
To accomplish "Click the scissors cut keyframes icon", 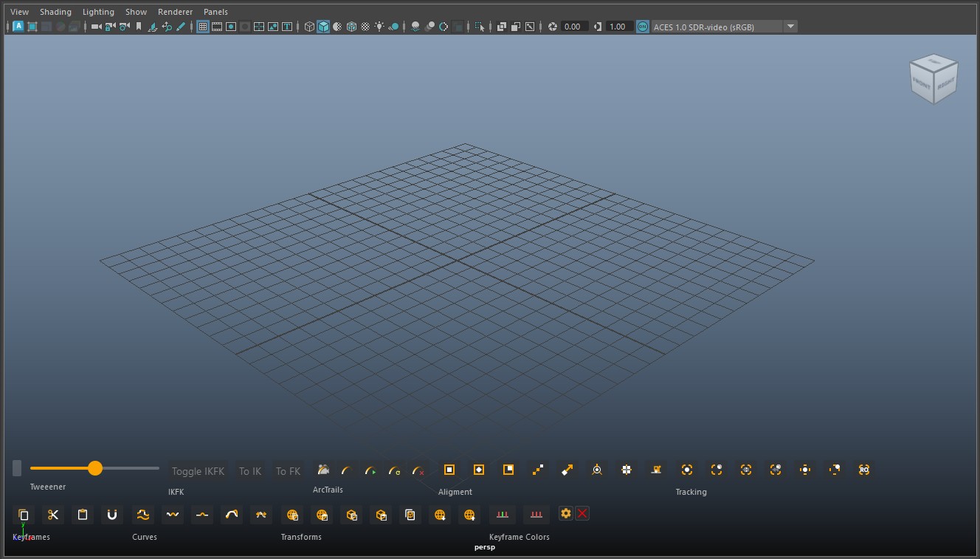I will pyautogui.click(x=53, y=515).
